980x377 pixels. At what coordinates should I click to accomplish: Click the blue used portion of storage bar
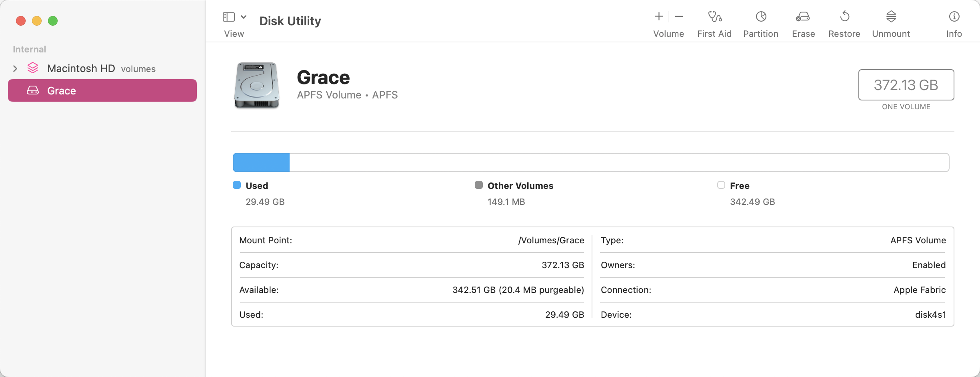pos(261,162)
